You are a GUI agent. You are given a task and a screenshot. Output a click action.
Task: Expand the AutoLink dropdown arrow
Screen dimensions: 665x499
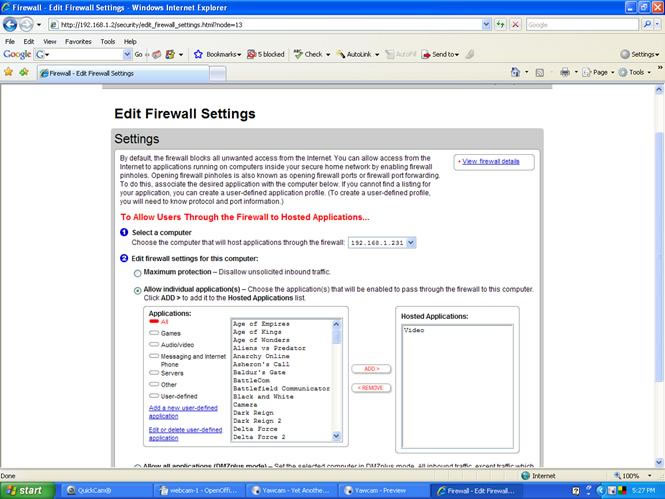click(x=377, y=55)
